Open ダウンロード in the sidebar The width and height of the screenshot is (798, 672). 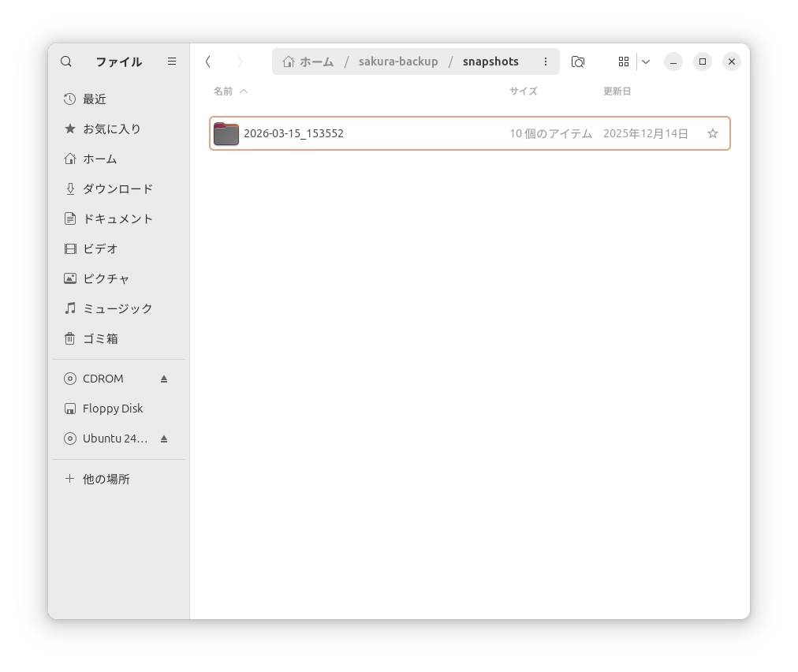pos(117,189)
